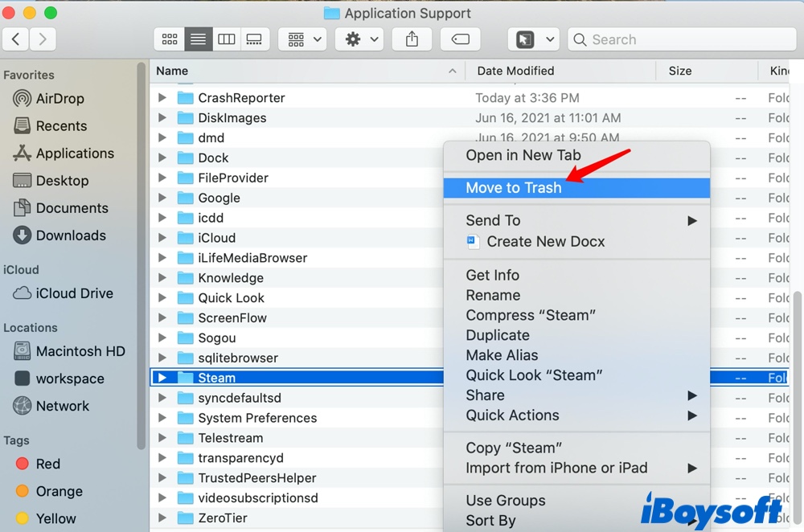Choose Make Alias
This screenshot has height=532, width=804.
coord(576,355)
